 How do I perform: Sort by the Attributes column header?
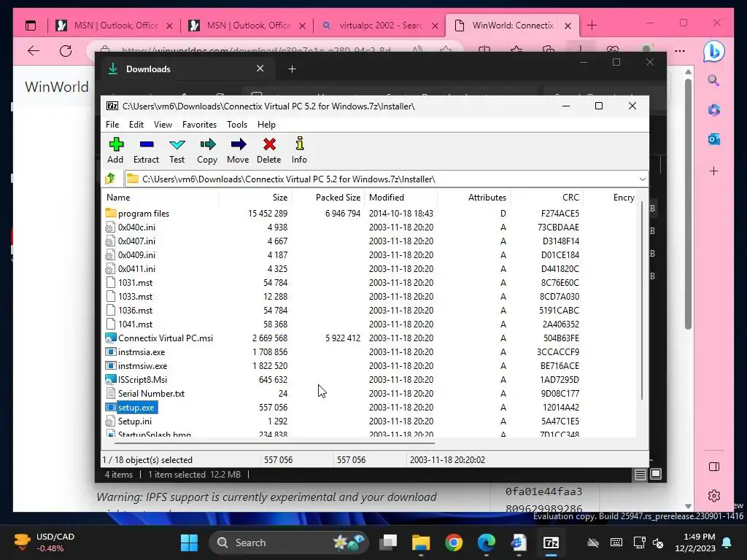473,197
